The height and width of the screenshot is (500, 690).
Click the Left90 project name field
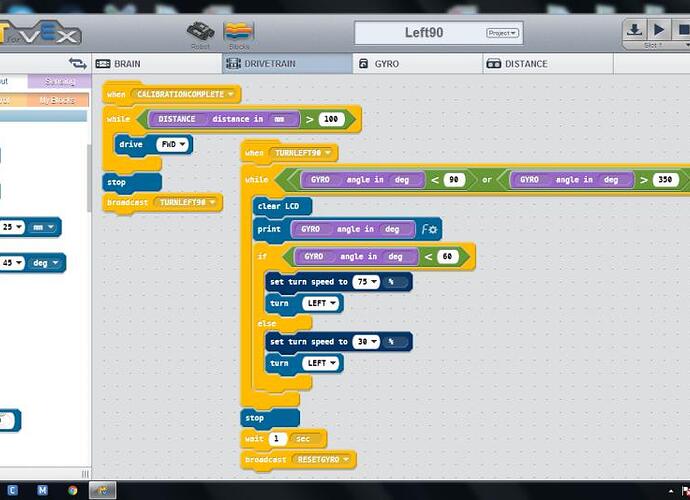tap(423, 32)
